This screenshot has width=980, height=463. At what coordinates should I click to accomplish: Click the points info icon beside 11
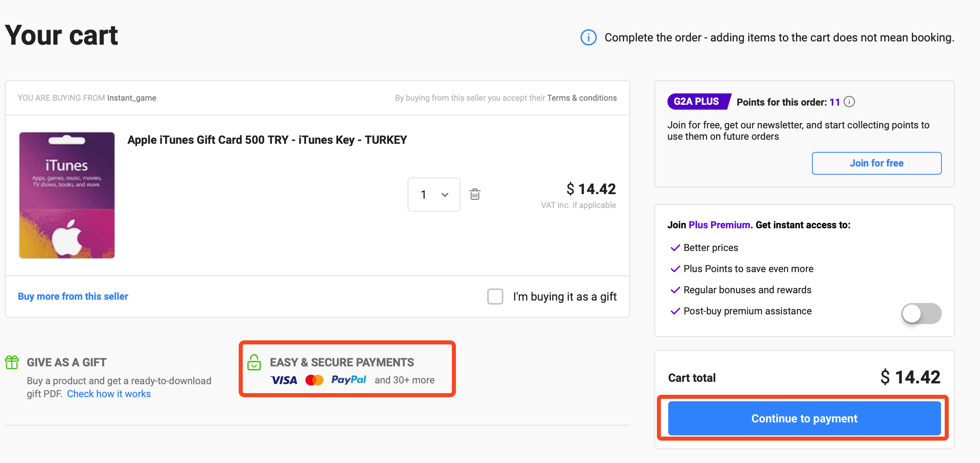849,102
